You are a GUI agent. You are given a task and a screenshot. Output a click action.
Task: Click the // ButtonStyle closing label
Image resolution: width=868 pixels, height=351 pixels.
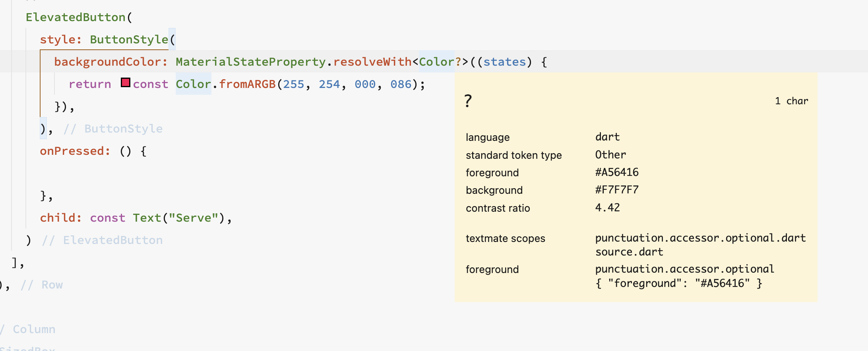click(113, 129)
